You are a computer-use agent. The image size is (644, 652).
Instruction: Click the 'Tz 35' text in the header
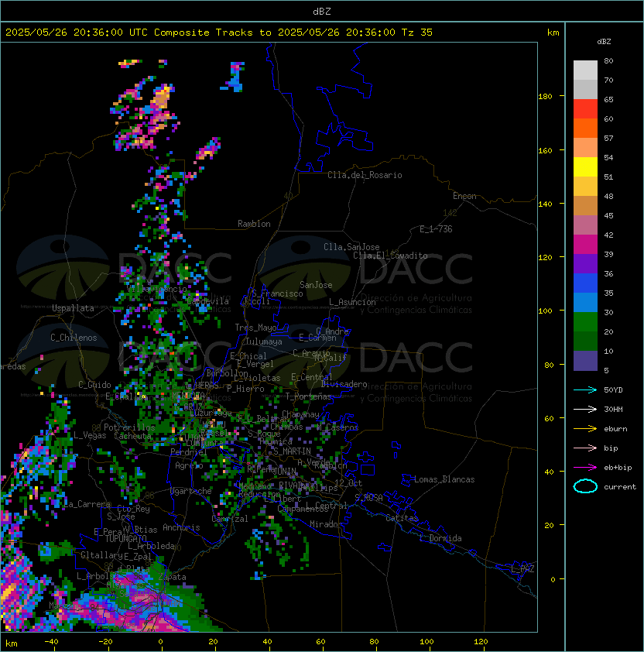coord(417,33)
